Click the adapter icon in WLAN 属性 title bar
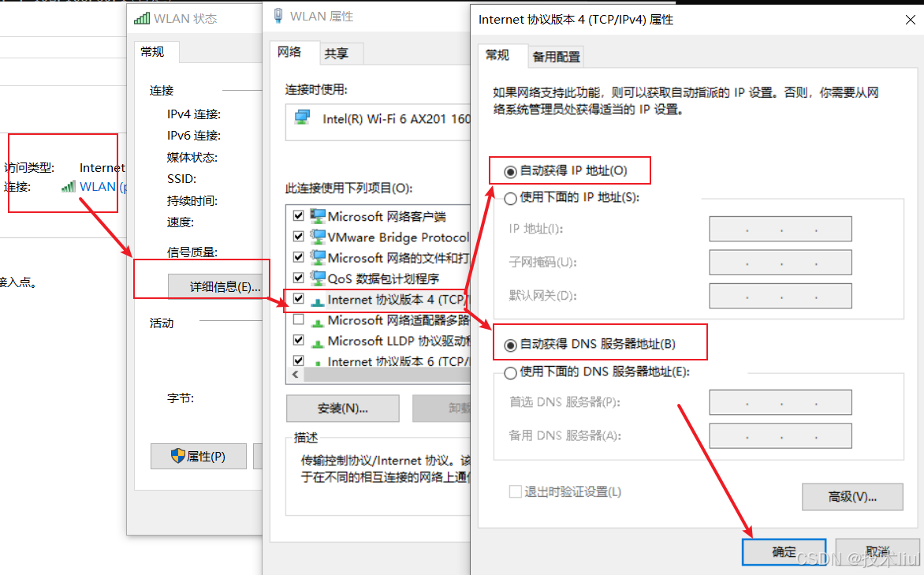 (x=278, y=15)
